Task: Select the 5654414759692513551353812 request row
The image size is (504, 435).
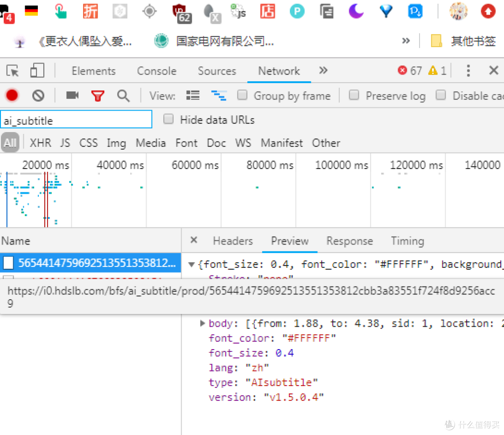Action: tap(91, 263)
